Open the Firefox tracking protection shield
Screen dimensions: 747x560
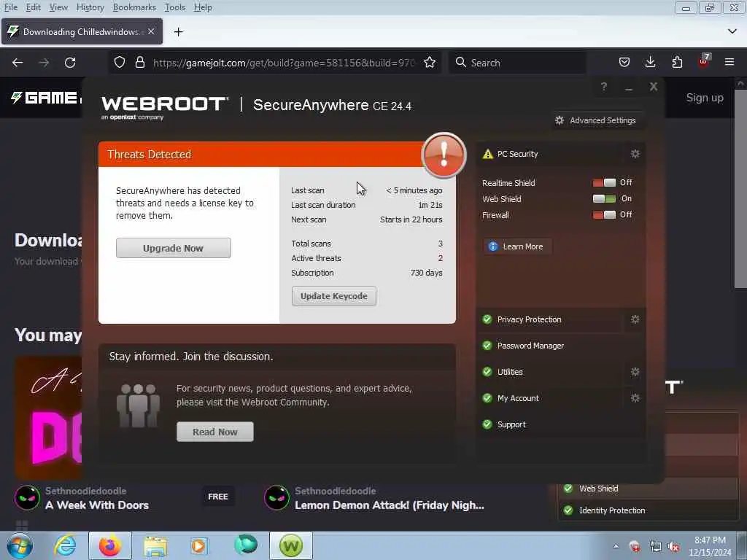(120, 63)
